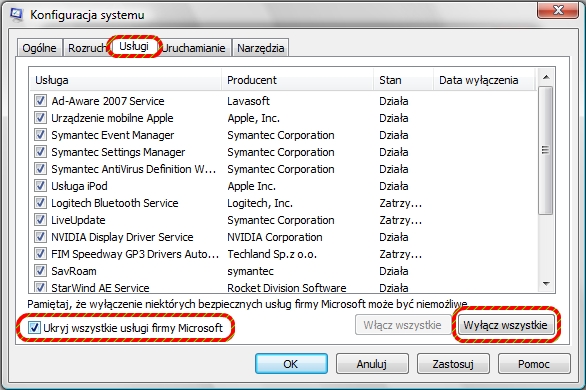
Task: Confirm with the OK button
Action: click(291, 364)
